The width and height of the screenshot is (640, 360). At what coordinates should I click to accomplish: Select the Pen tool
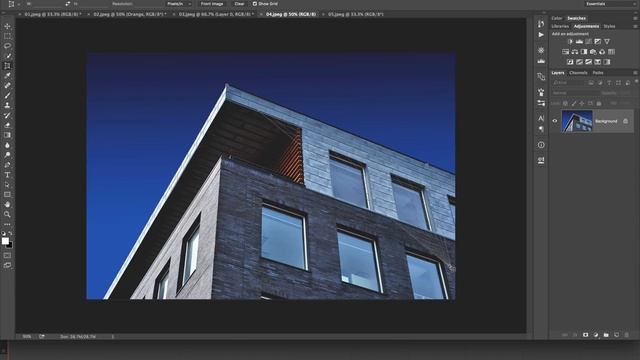click(7, 165)
